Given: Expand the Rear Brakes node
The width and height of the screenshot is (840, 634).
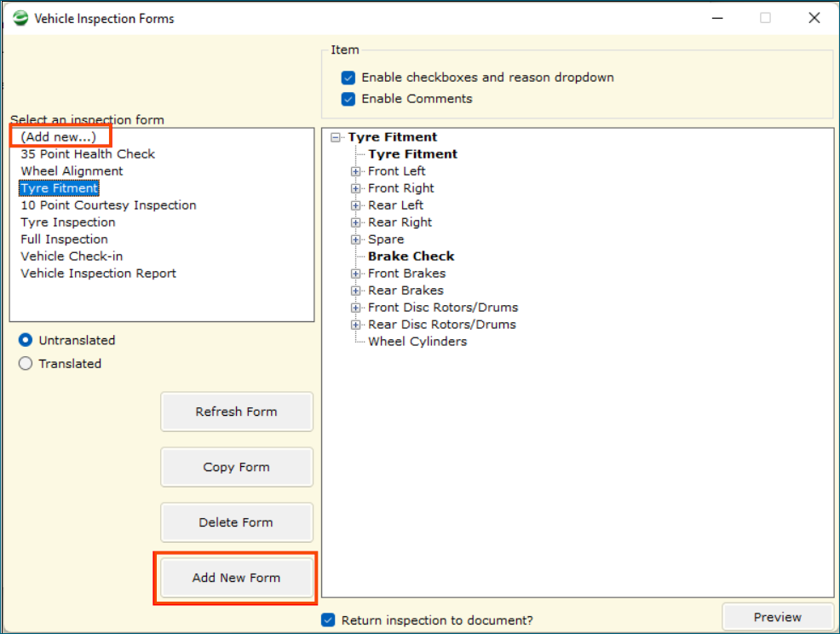Looking at the screenshot, I should pos(356,291).
